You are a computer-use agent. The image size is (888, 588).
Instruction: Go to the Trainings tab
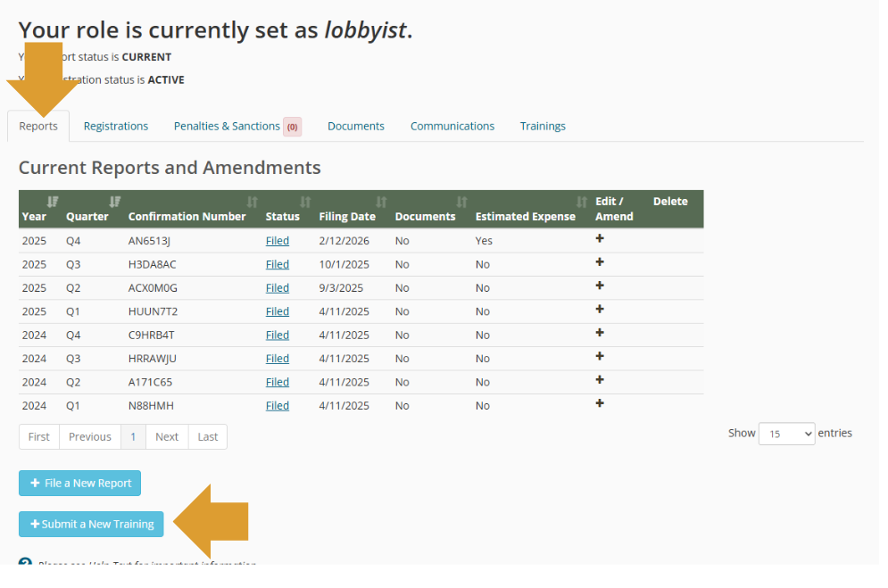[x=544, y=126]
